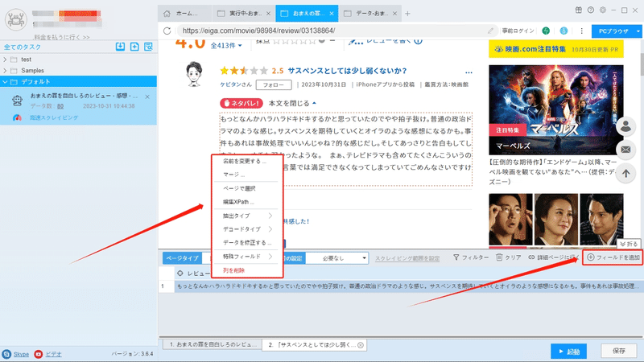Image resolution: width=644 pixels, height=362 pixels.
Task: Open the 全413件 dropdown
Action: point(226,46)
